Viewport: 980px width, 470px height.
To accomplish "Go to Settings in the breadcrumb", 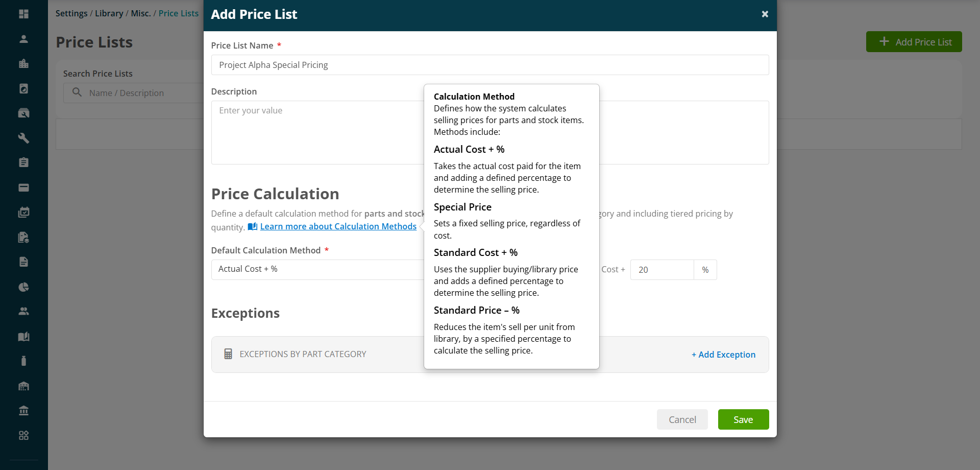I will point(71,13).
